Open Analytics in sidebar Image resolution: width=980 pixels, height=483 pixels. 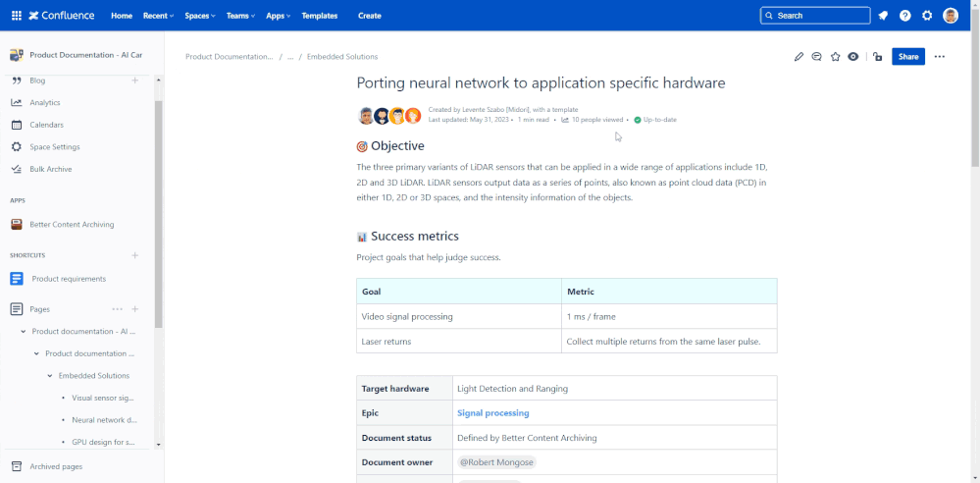click(x=45, y=103)
